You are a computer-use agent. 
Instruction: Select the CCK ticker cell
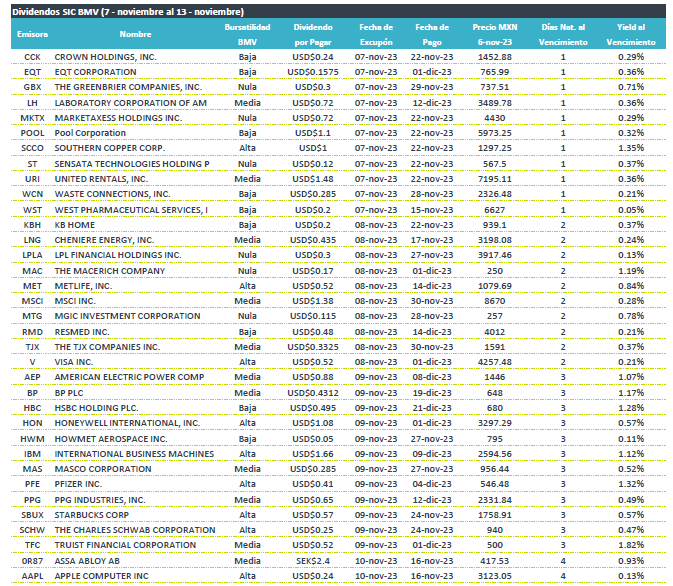[32, 57]
